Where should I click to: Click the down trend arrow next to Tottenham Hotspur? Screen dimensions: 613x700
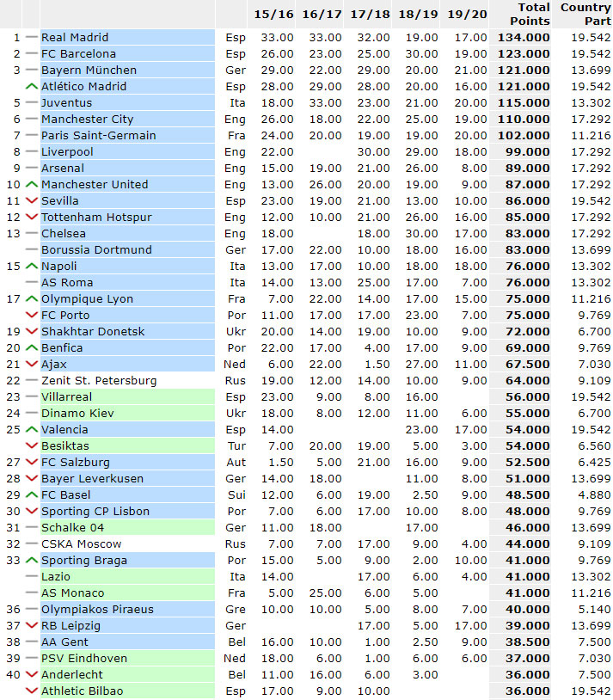32,218
